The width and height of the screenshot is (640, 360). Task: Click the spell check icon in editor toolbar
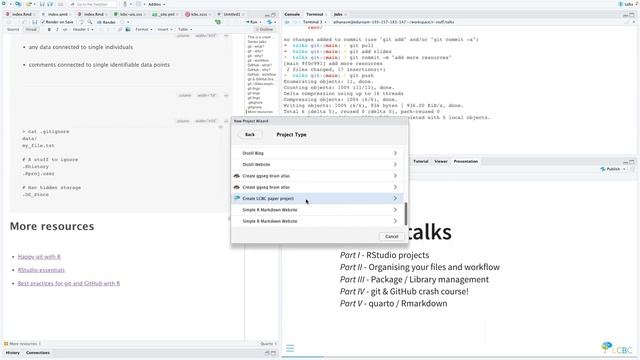pos(81,22)
